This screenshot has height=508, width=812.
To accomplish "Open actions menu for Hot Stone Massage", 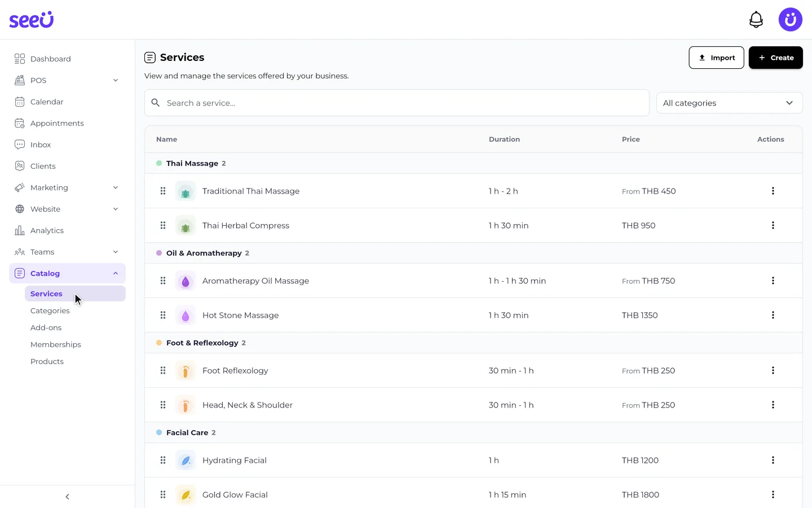I will pos(773,315).
